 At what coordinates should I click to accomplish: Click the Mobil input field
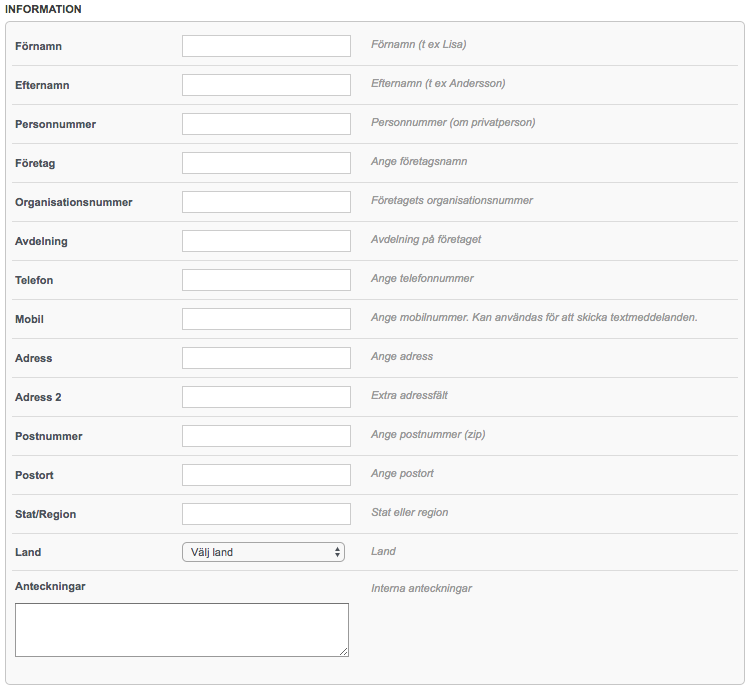click(266, 319)
